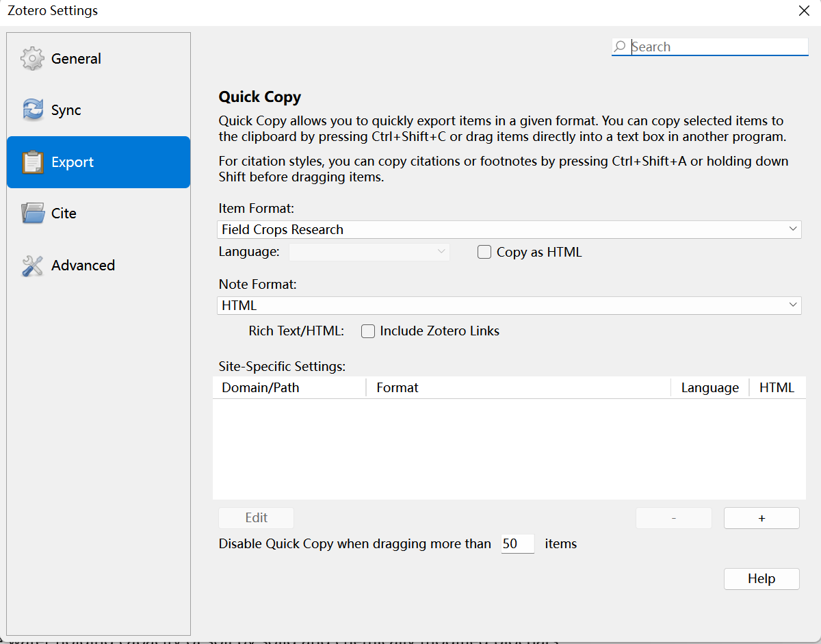This screenshot has height=644, width=821.
Task: Click the Advanced tools icon
Action: pos(32,266)
